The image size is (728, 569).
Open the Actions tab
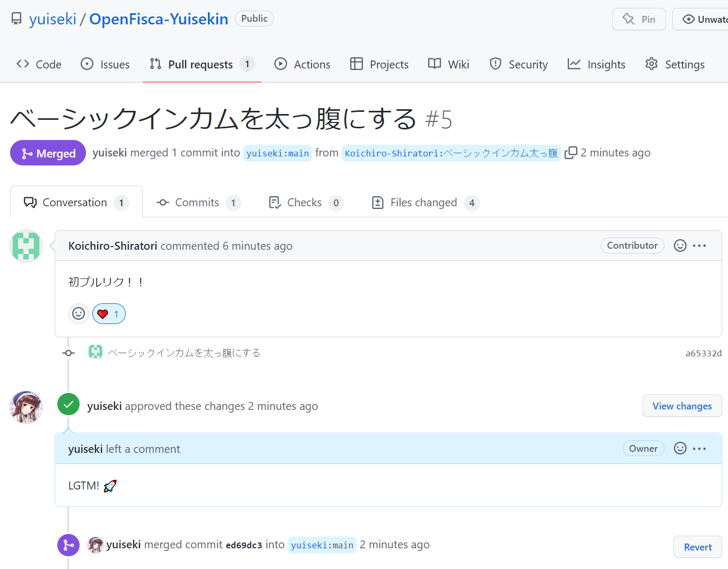coord(302,64)
